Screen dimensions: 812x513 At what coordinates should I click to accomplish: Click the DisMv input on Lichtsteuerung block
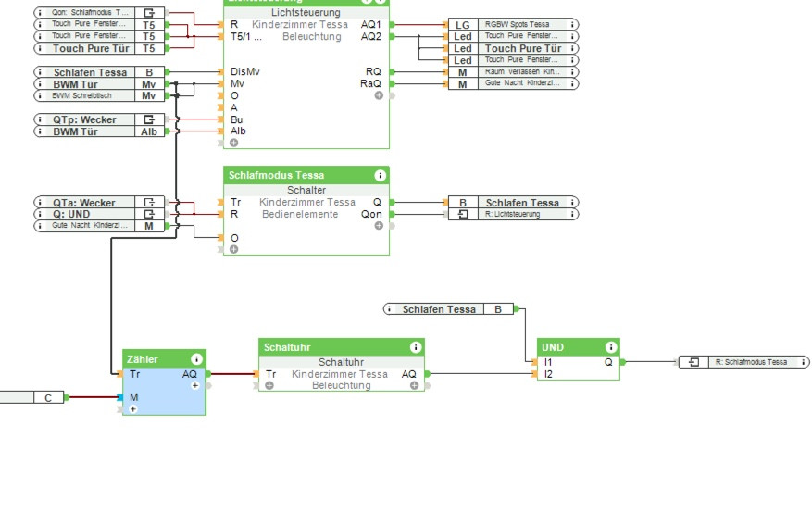(x=245, y=72)
